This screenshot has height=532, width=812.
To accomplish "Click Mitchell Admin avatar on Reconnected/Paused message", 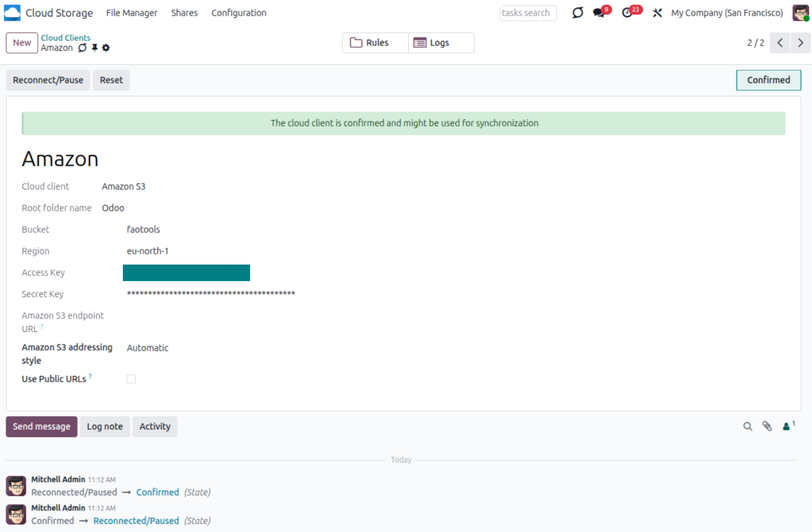I will pos(16,515).
